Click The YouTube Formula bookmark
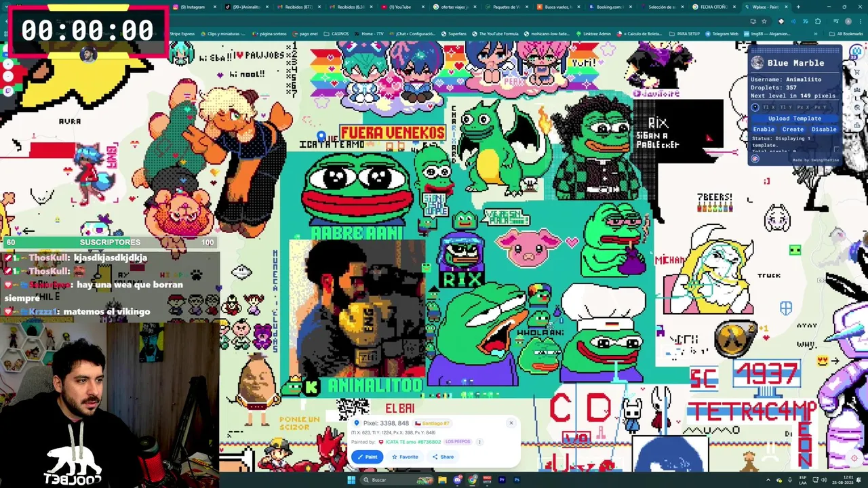868x488 pixels. [x=494, y=34]
